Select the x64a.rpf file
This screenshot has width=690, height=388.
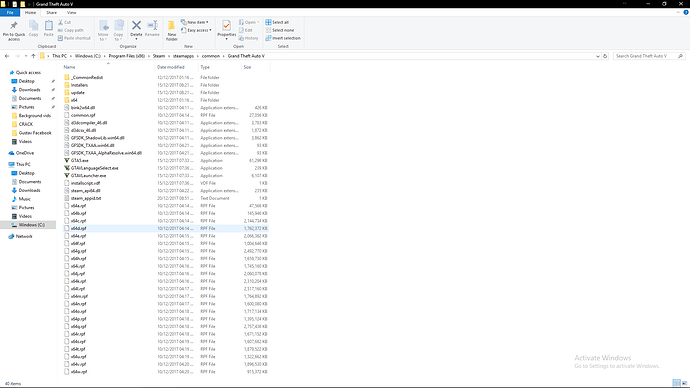click(x=78, y=206)
